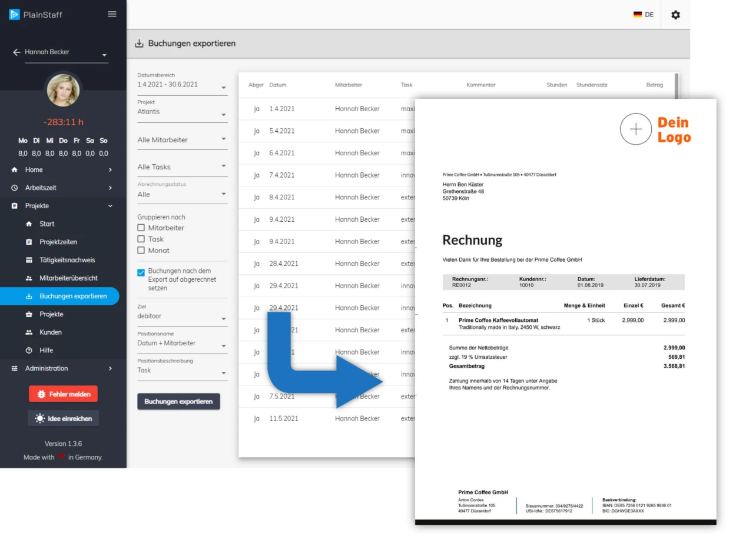Open the settings gear icon
The image size is (756, 543).
pos(675,15)
